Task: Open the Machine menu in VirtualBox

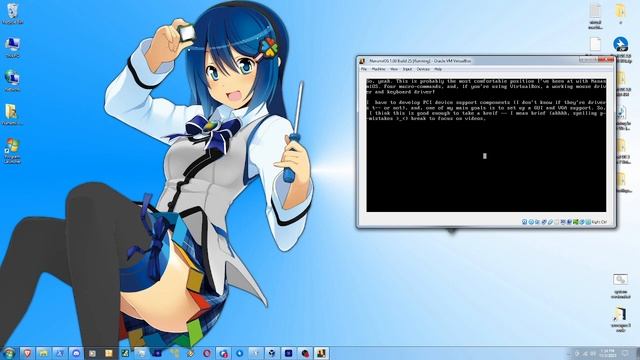Action: click(378, 69)
